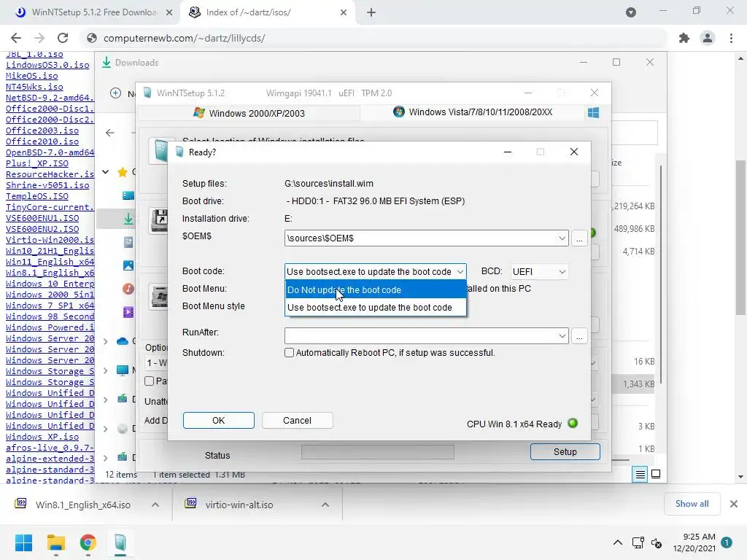The image size is (747, 560).
Task: Open options arrow for virtio-win-alt.iso download
Action: [x=325, y=505]
